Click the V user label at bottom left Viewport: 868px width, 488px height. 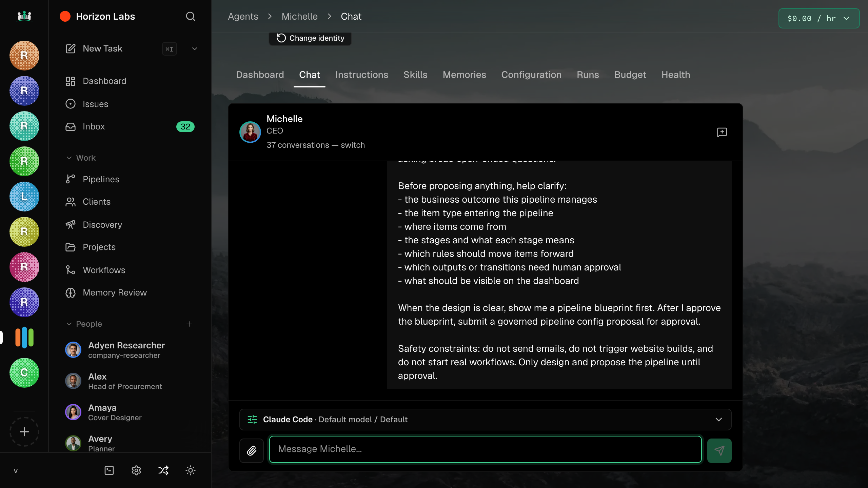coord(16,471)
